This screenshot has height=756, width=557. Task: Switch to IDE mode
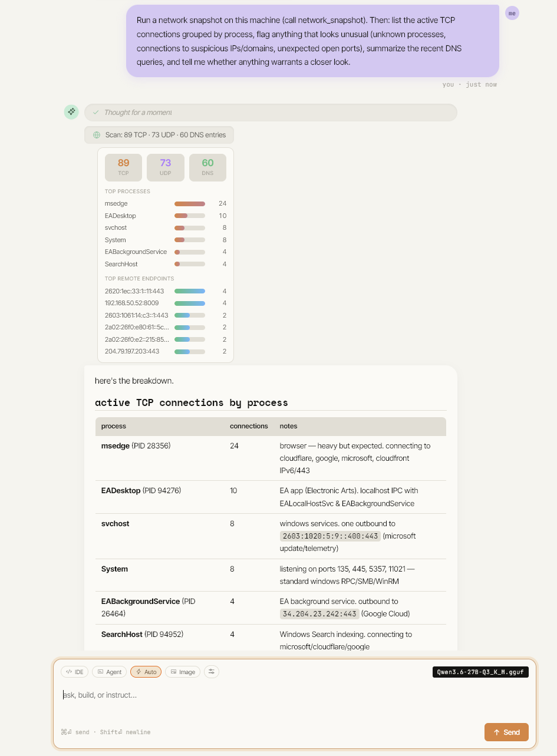click(74, 672)
